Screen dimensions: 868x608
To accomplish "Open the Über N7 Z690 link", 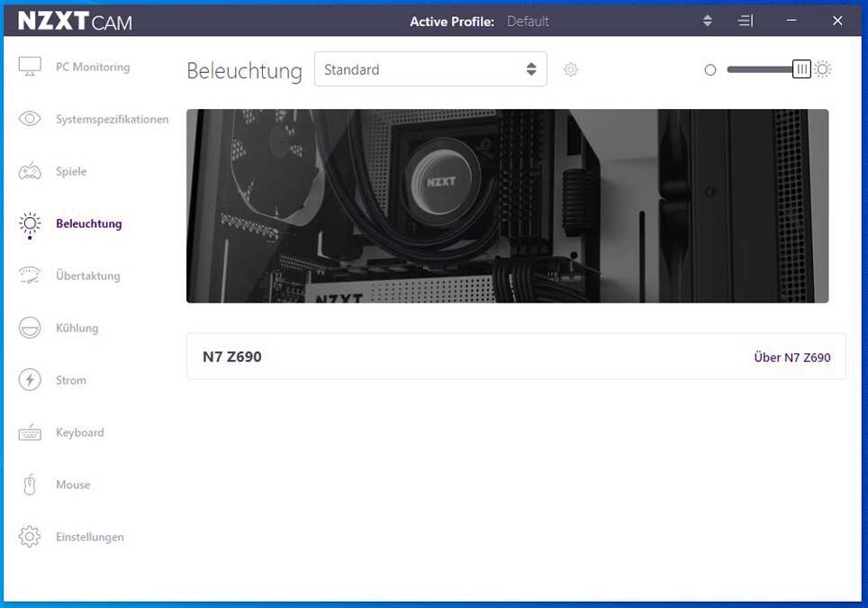I will (792, 358).
